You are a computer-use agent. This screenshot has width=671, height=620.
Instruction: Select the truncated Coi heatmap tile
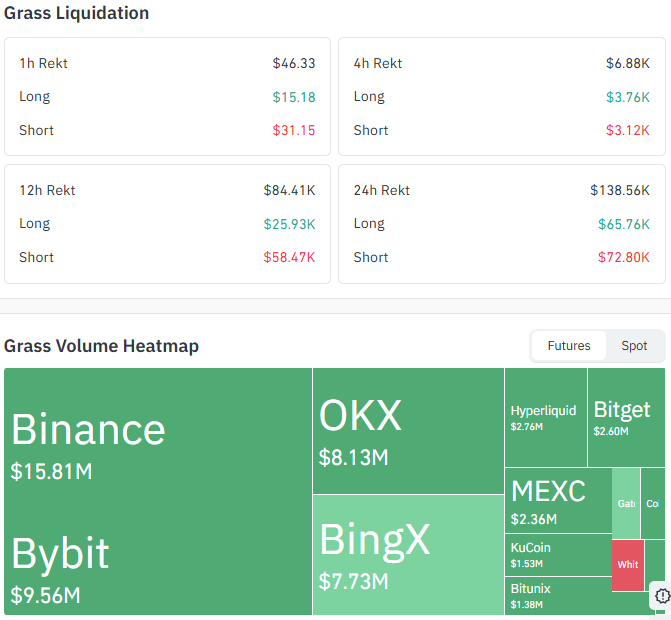tap(653, 503)
